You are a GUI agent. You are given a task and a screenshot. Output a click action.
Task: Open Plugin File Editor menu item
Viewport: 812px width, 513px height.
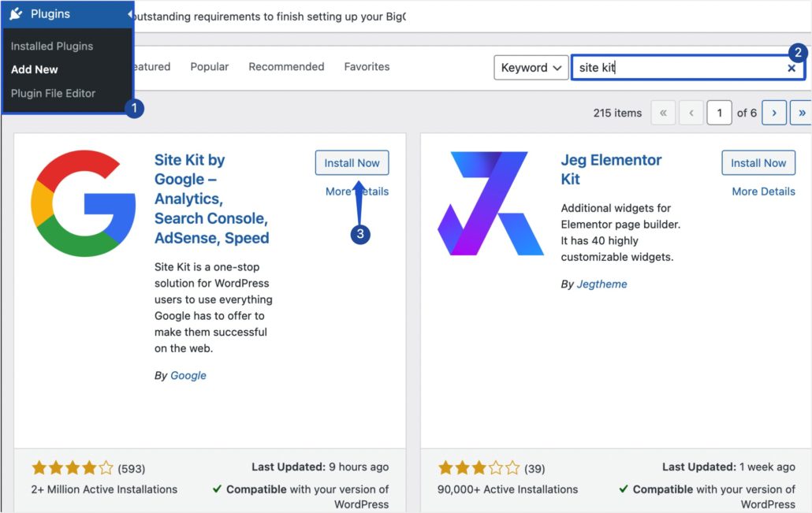tap(53, 93)
